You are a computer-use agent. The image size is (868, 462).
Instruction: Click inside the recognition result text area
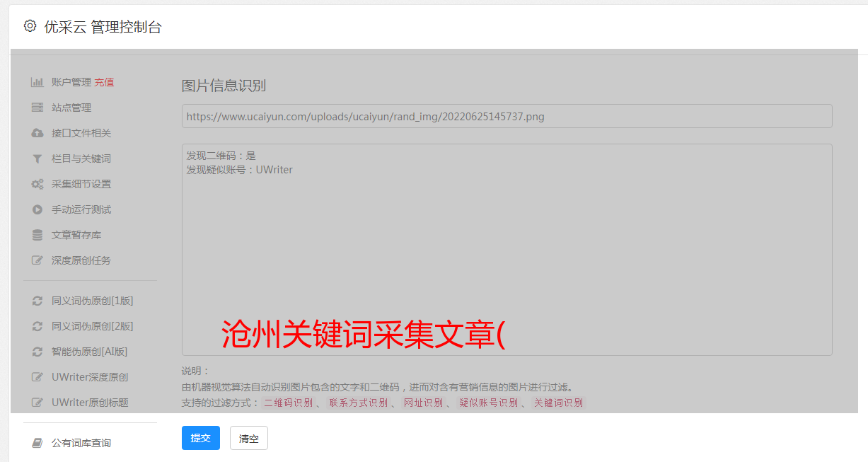coord(507,249)
